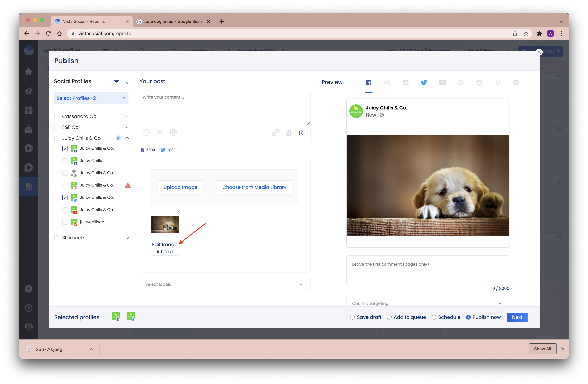Image resolution: width=588 pixels, height=384 pixels.
Task: Bookmark this page with the star icon
Action: point(526,33)
